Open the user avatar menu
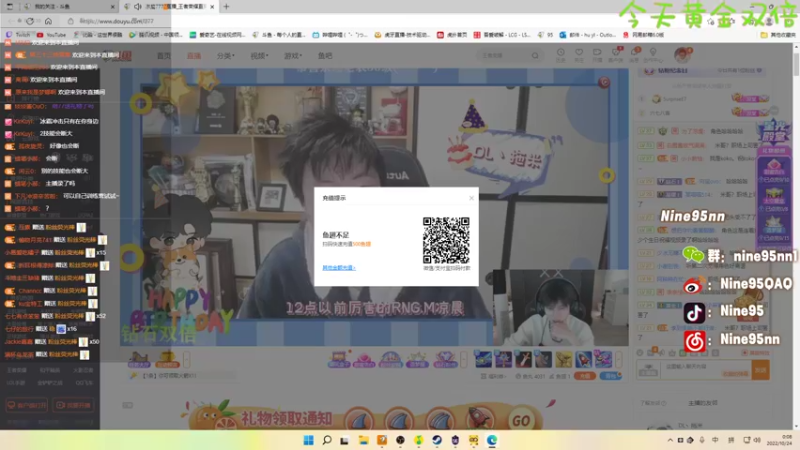Viewport: 800px width, 450px height. tap(682, 54)
